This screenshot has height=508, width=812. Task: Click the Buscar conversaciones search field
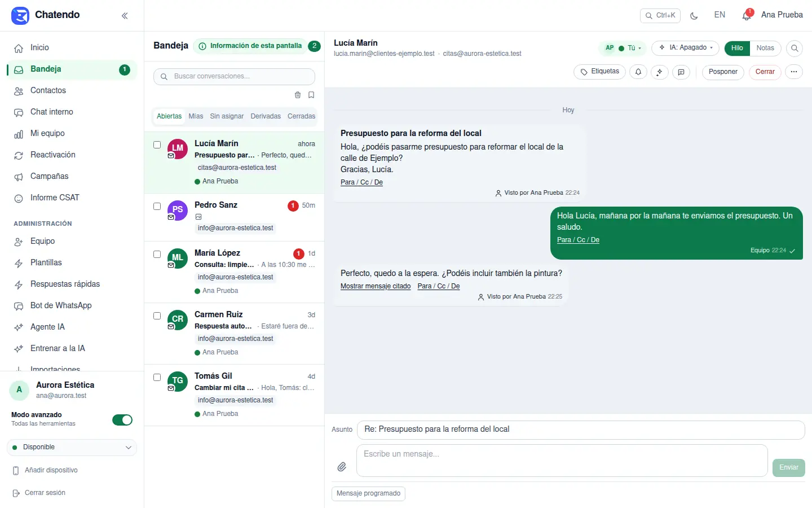pos(234,77)
